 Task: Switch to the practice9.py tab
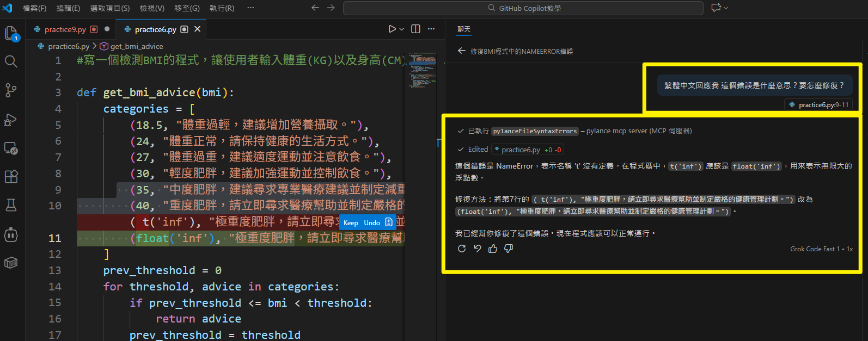[x=65, y=29]
